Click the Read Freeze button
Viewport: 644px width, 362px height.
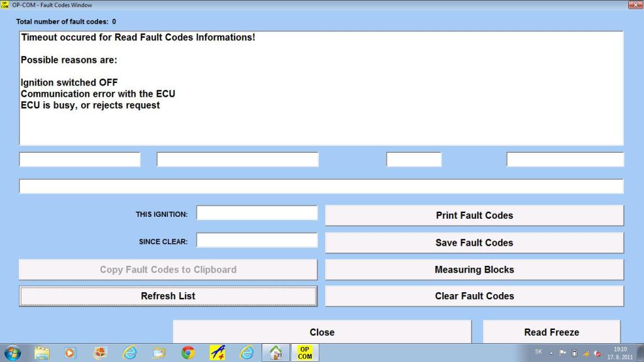(552, 332)
